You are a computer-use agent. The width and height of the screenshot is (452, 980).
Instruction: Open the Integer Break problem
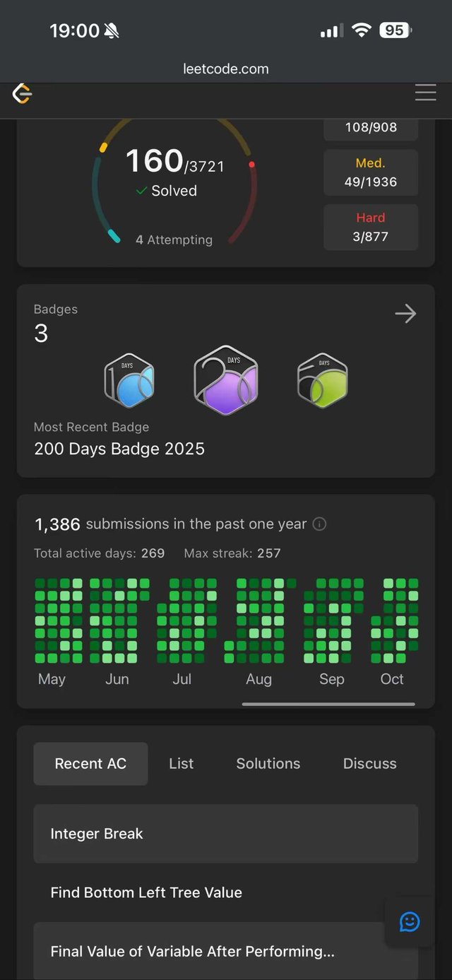point(225,834)
